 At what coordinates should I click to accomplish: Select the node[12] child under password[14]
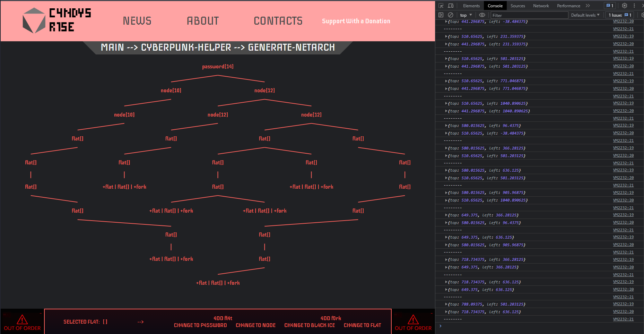pos(264,91)
